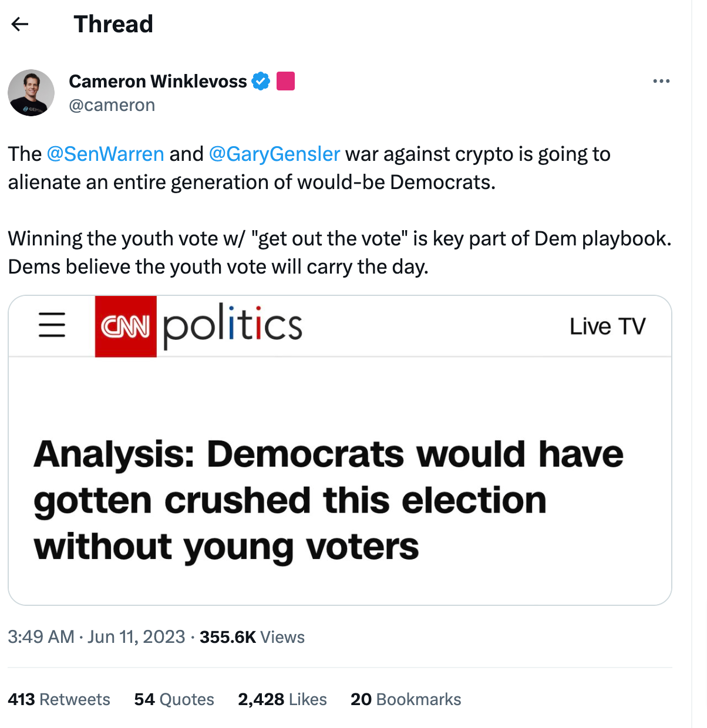
Task: Click the back arrow icon
Action: pyautogui.click(x=20, y=24)
